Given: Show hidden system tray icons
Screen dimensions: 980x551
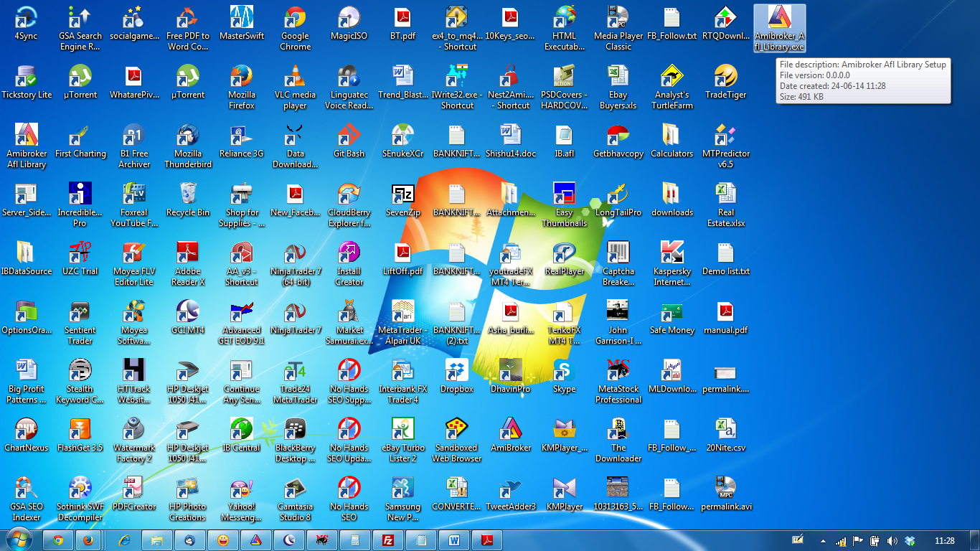Looking at the screenshot, I should tap(823, 541).
